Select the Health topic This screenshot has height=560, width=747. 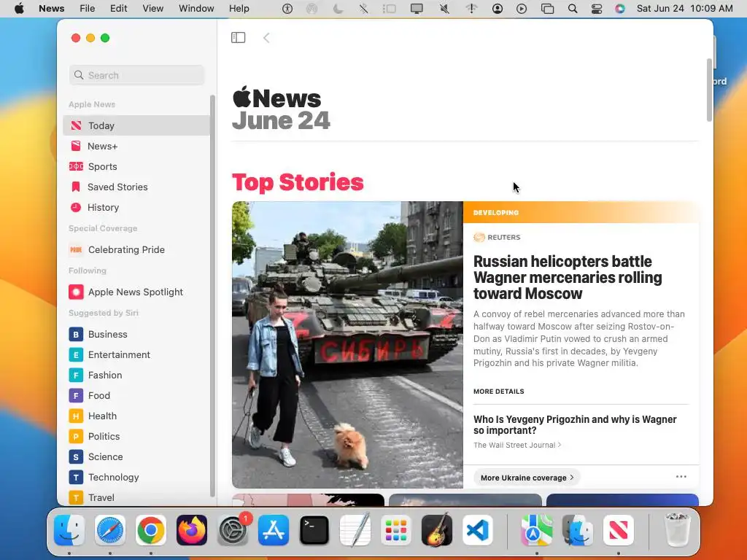[x=136, y=416]
